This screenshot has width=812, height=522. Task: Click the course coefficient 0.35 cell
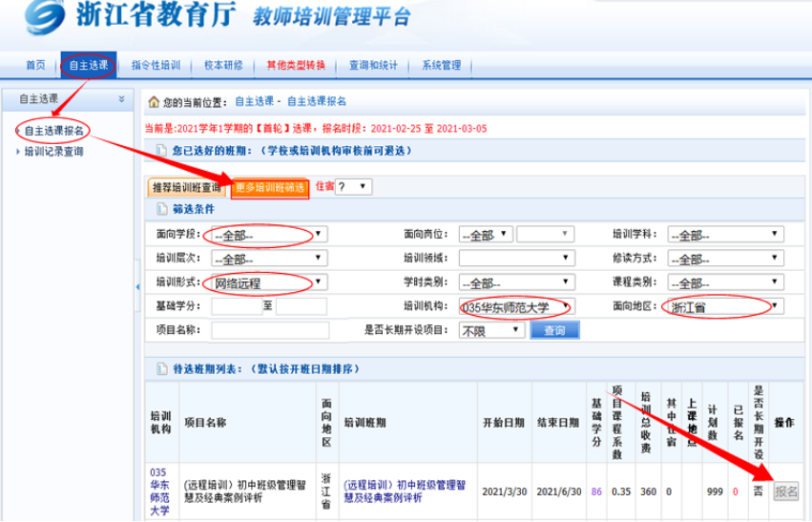coord(621,492)
